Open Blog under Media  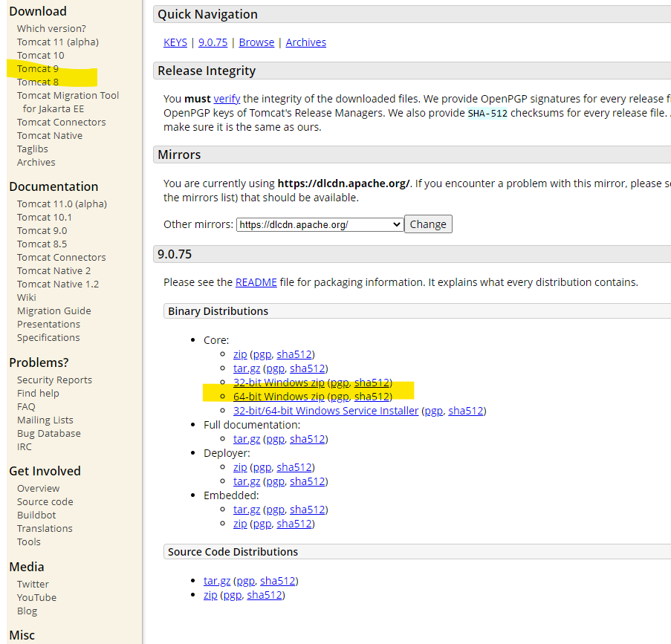tap(27, 611)
